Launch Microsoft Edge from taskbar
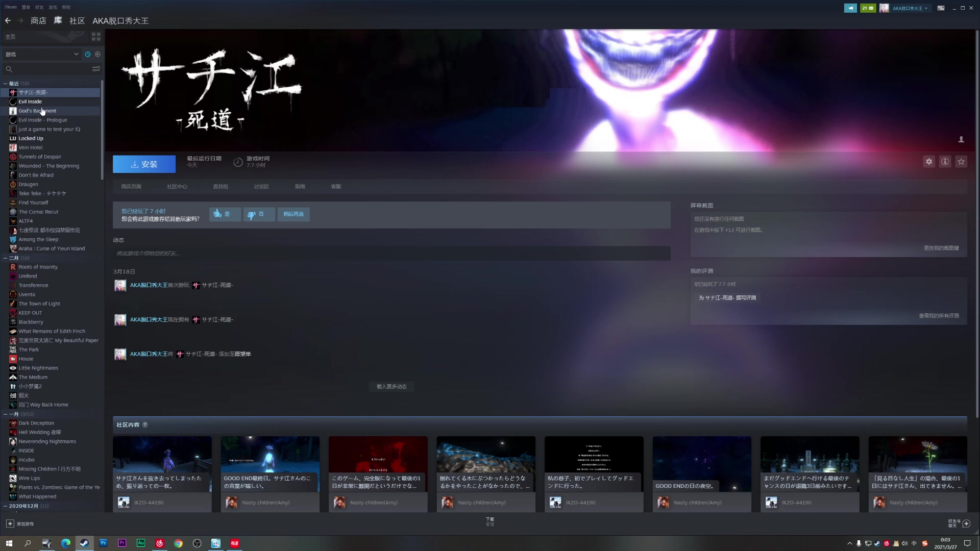Screen dimensions: 980x551 tap(66, 543)
